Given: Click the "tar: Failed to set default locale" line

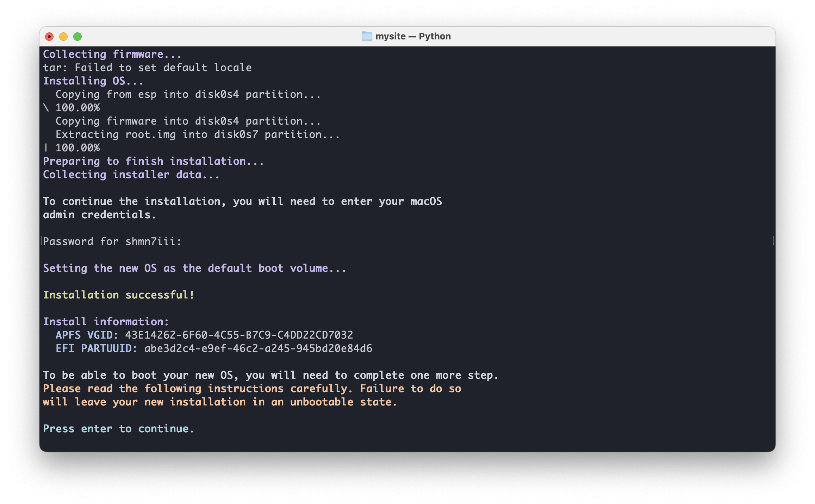Looking at the screenshot, I should pos(147,68).
